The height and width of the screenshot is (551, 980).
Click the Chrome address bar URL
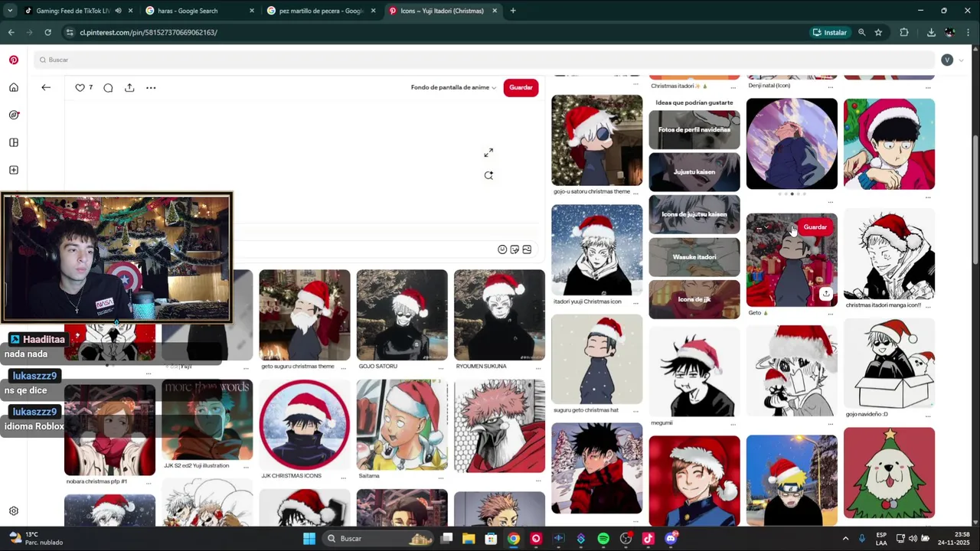[x=149, y=32]
